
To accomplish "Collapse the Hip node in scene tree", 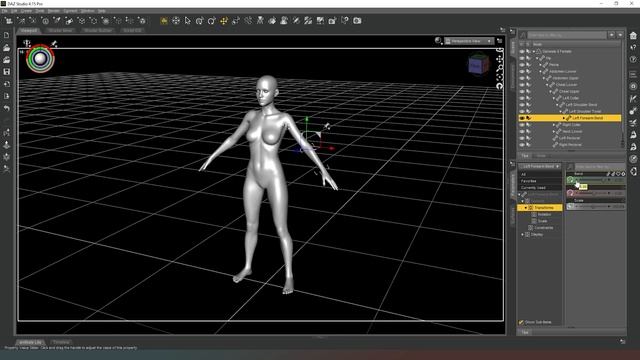I will tap(537, 58).
